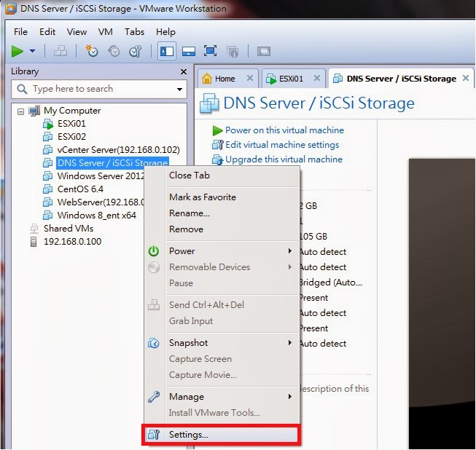Close the Library panel

[184, 72]
